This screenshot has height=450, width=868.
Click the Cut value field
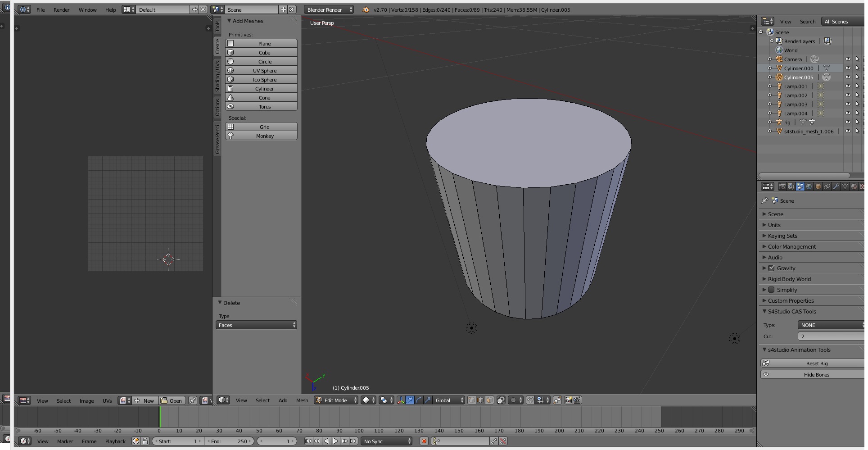[x=831, y=336]
